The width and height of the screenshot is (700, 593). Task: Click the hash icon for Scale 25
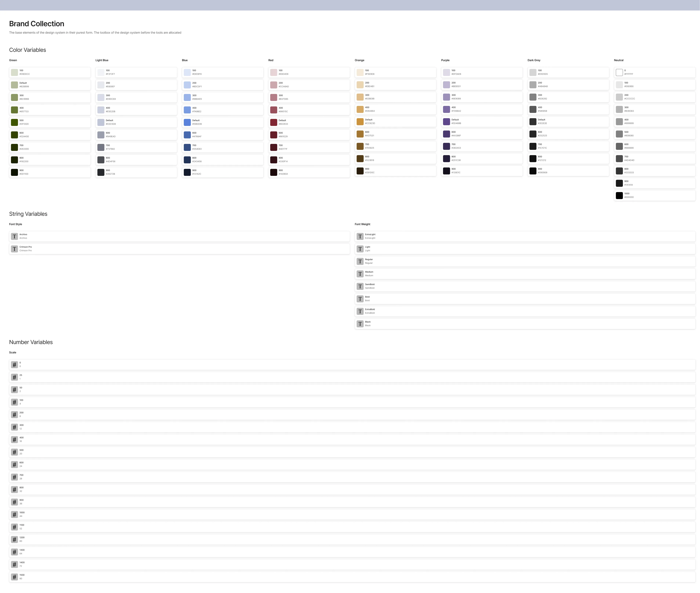click(x=15, y=377)
